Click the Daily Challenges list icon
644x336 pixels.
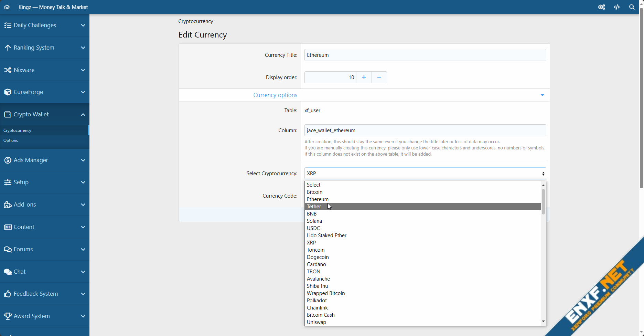click(8, 25)
